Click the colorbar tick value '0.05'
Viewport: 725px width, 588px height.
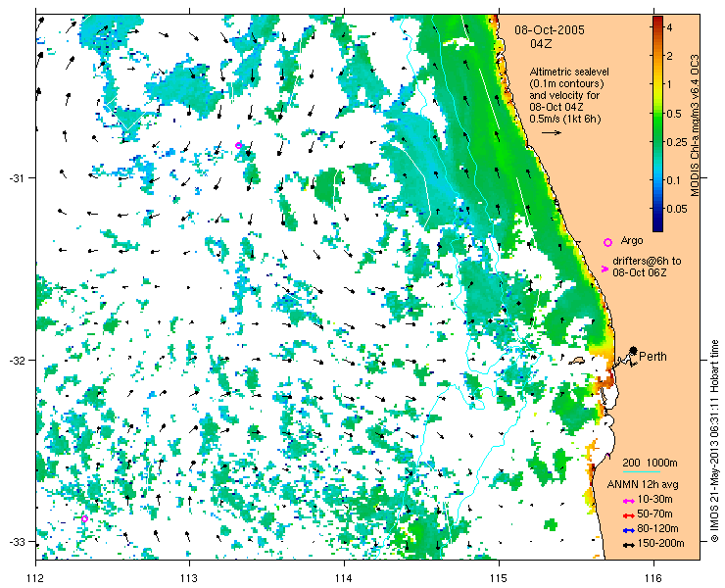676,209
